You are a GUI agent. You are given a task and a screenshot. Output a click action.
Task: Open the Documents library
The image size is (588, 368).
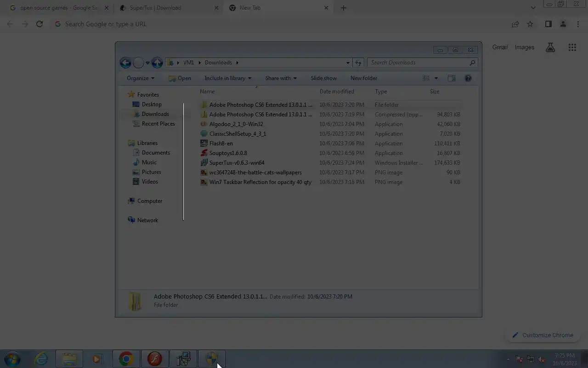pyautogui.click(x=156, y=153)
